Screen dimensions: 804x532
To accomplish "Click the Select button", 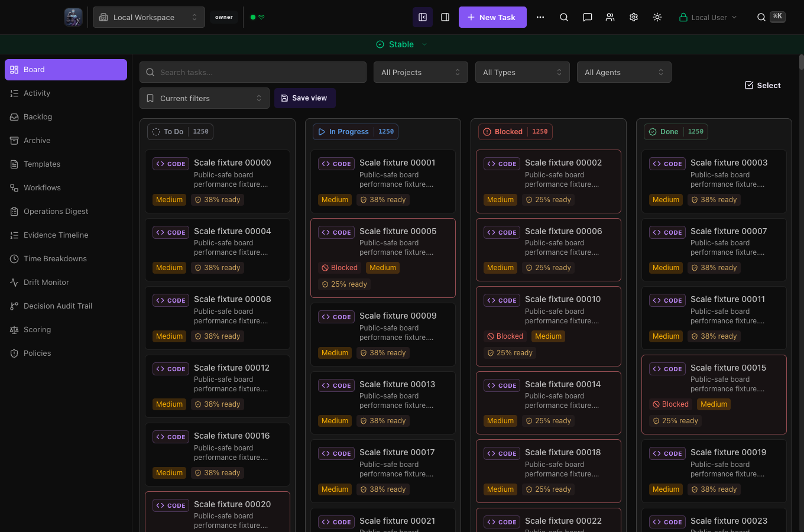I will (x=763, y=85).
